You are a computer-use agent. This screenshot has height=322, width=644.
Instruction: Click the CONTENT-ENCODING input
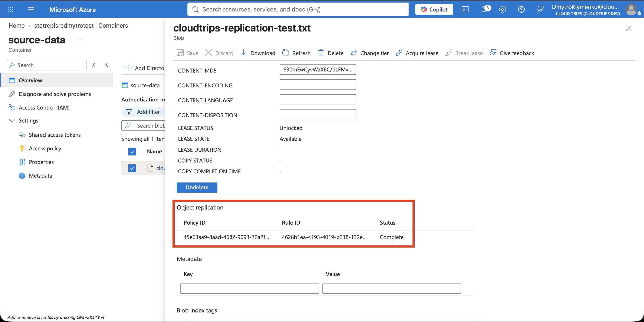coord(318,84)
